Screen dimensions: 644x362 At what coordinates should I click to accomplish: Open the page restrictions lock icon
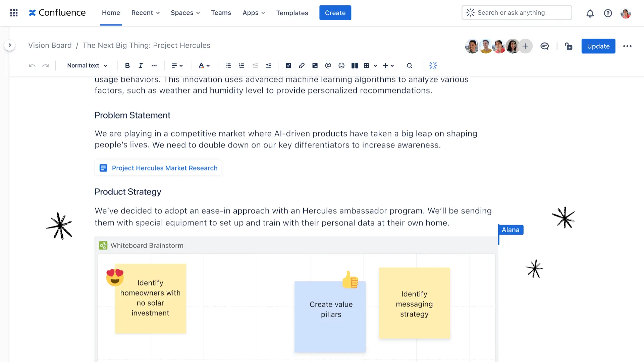[569, 46]
